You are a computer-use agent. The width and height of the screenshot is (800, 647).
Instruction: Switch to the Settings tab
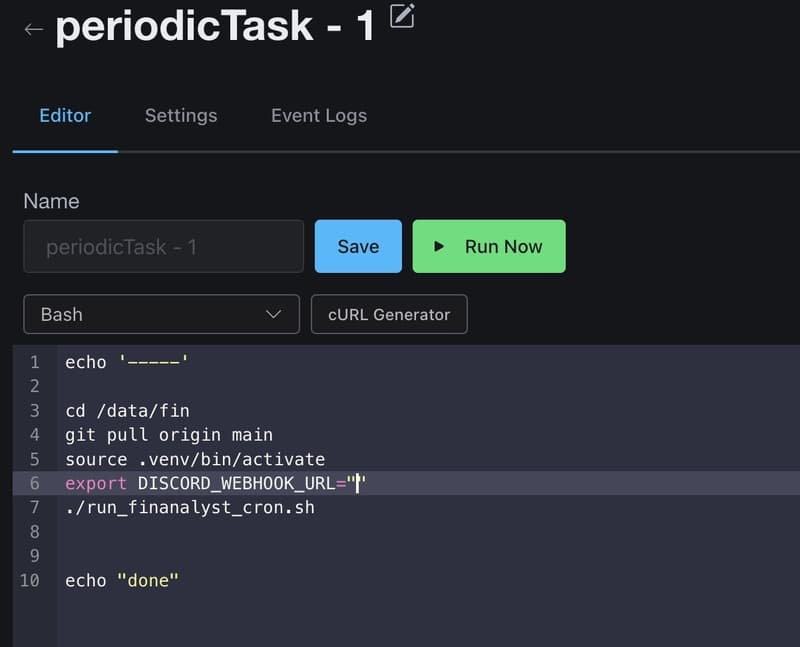[x=181, y=116]
